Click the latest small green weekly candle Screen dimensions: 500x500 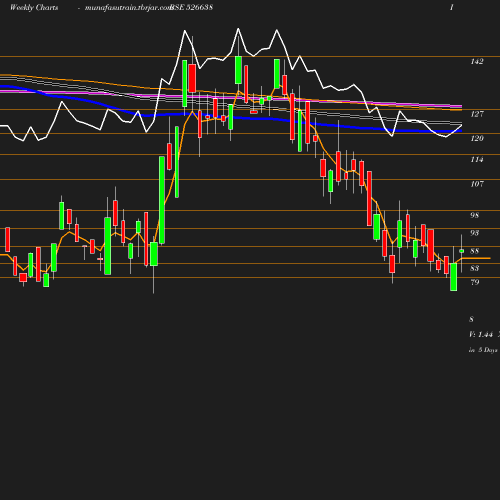pos(462,251)
